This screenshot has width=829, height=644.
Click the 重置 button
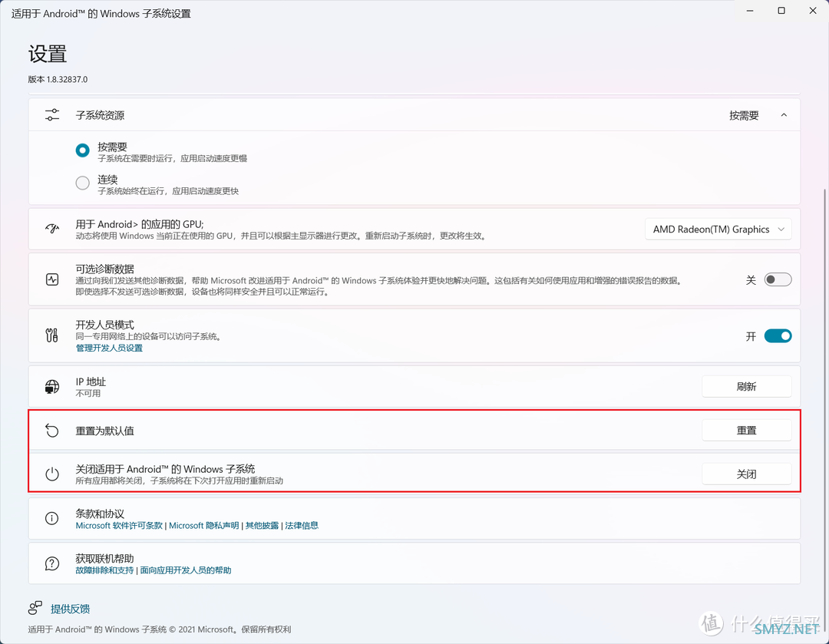click(747, 431)
